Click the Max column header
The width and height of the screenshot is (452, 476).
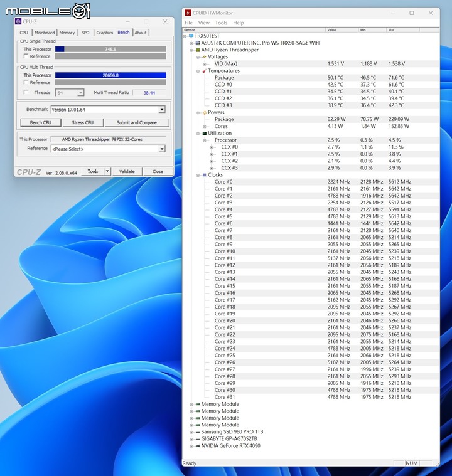point(403,30)
